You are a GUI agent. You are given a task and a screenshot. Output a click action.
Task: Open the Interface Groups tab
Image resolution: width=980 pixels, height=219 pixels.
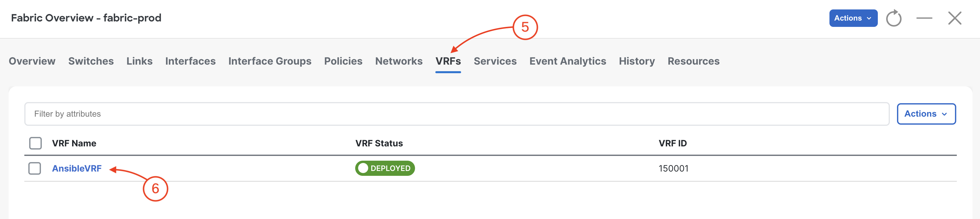[270, 61]
